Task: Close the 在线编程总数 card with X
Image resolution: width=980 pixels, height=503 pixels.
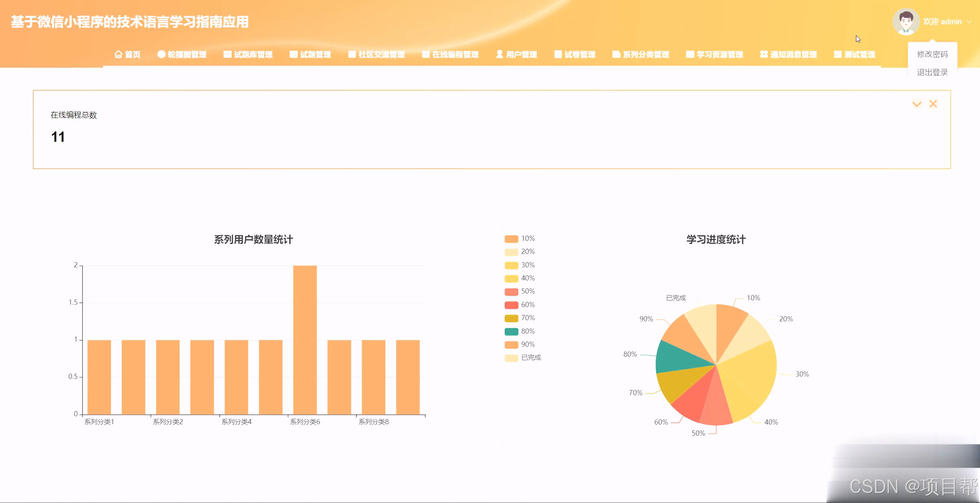Action: pos(933,104)
